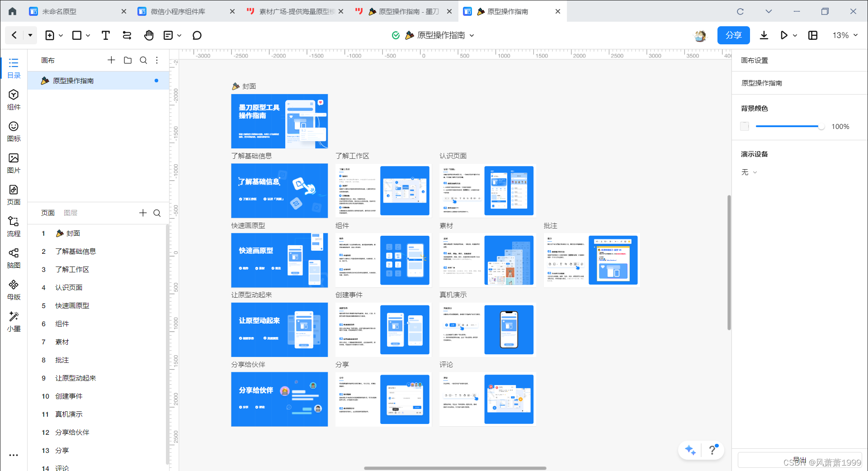Switch to 微信小程序组件库 browser tab
Viewport: 868px width, 471px height.
186,11
